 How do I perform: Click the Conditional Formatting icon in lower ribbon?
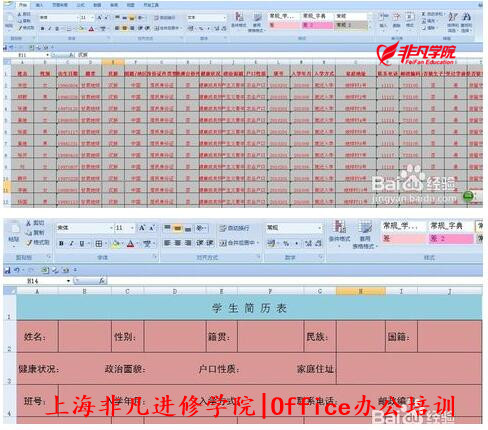click(x=339, y=232)
